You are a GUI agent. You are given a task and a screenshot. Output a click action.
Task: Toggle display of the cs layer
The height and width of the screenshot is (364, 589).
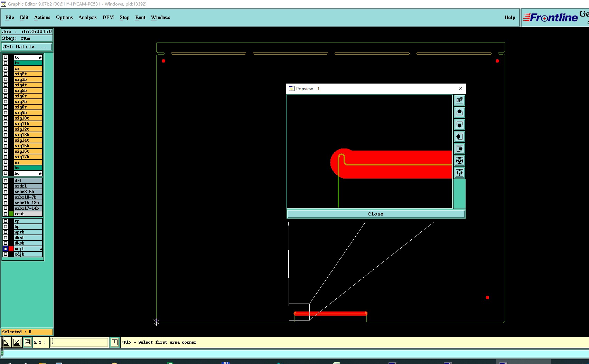tap(6, 68)
